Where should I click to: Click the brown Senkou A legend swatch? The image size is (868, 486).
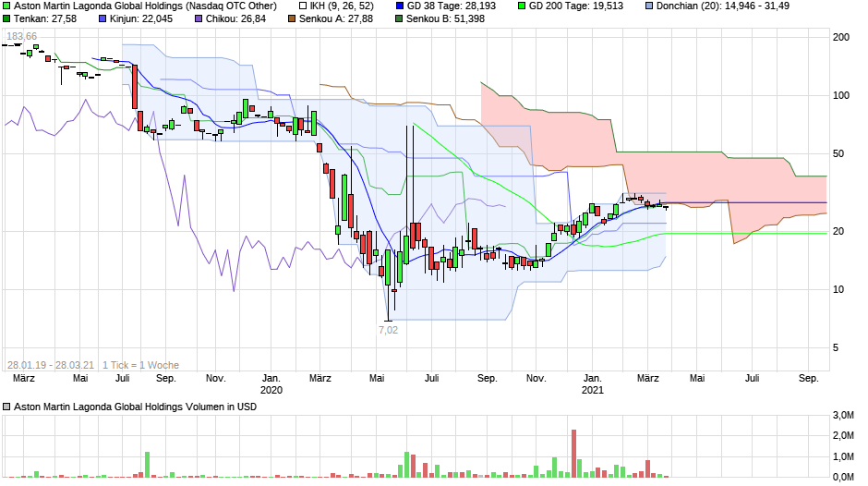pos(292,18)
